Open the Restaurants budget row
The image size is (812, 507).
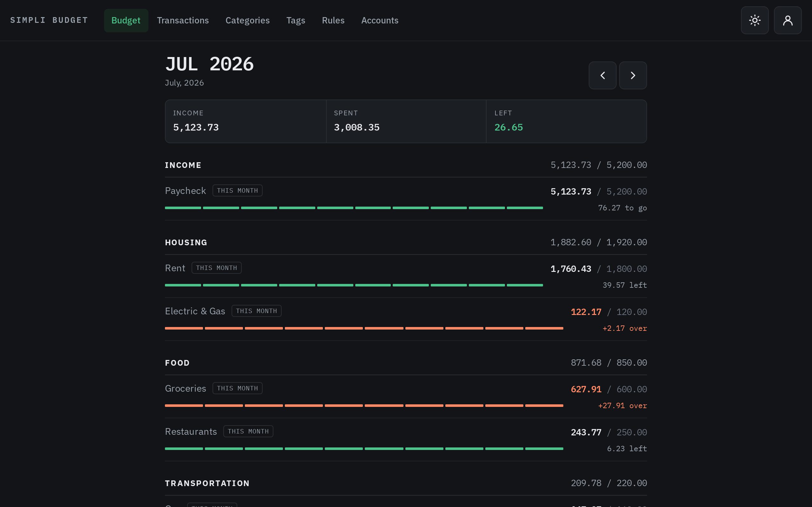pyautogui.click(x=406, y=440)
